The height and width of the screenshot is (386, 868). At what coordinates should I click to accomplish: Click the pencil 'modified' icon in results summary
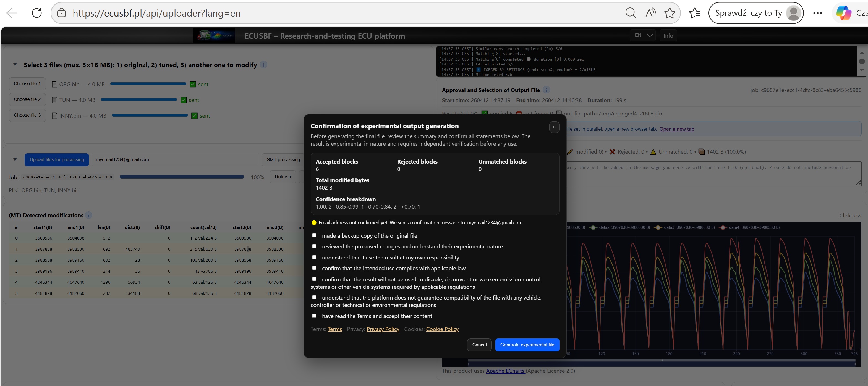pyautogui.click(x=570, y=152)
